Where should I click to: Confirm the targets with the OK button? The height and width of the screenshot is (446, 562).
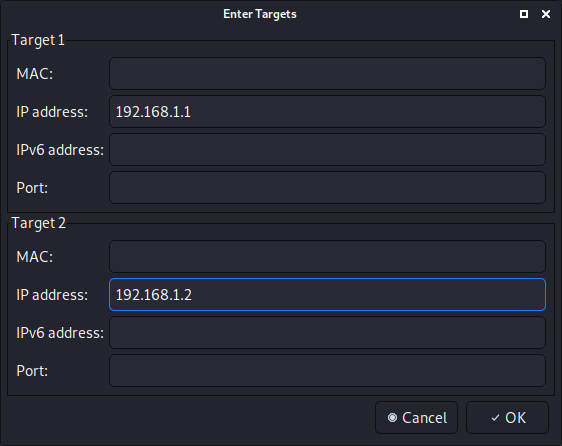(x=507, y=417)
